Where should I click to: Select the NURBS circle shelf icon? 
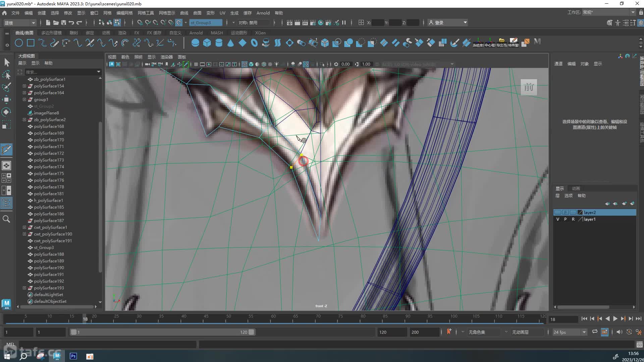tap(19, 43)
